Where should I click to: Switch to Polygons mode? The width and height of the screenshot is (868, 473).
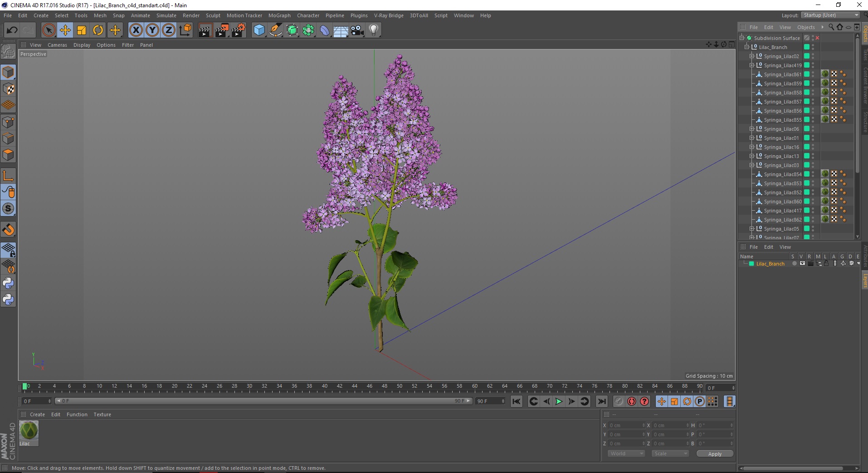click(x=8, y=155)
